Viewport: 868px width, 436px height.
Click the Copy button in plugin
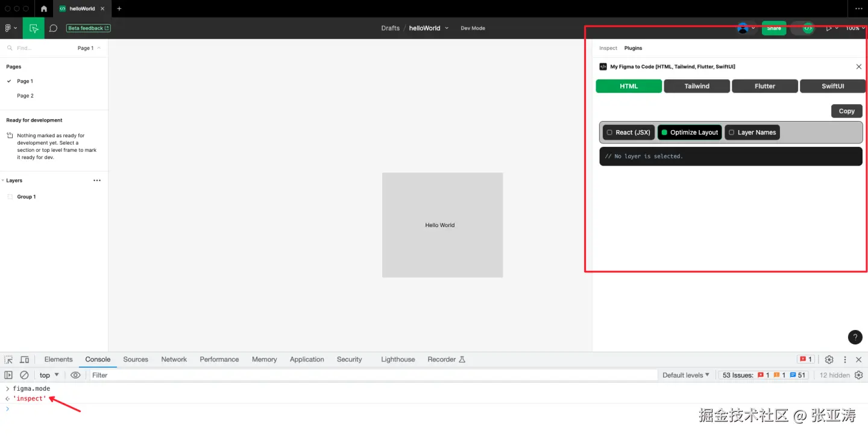846,111
